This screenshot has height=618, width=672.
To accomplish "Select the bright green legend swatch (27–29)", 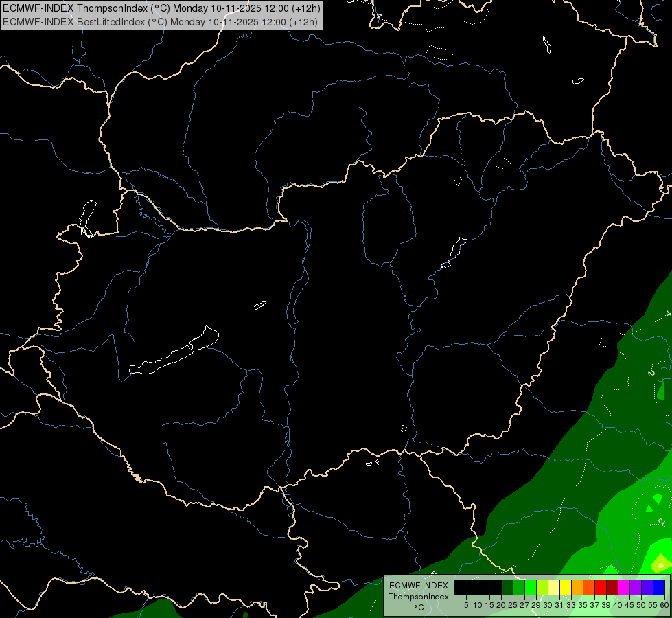I will [x=531, y=587].
